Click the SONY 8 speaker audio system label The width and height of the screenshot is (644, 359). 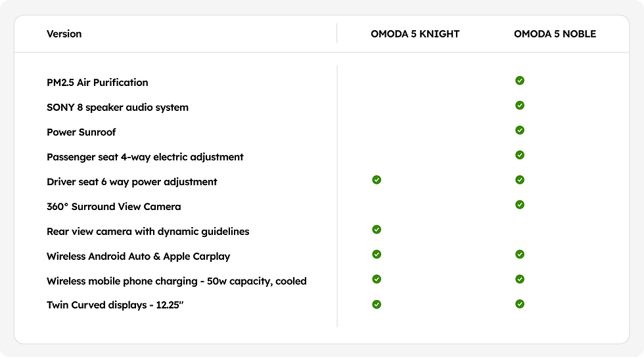click(x=118, y=108)
